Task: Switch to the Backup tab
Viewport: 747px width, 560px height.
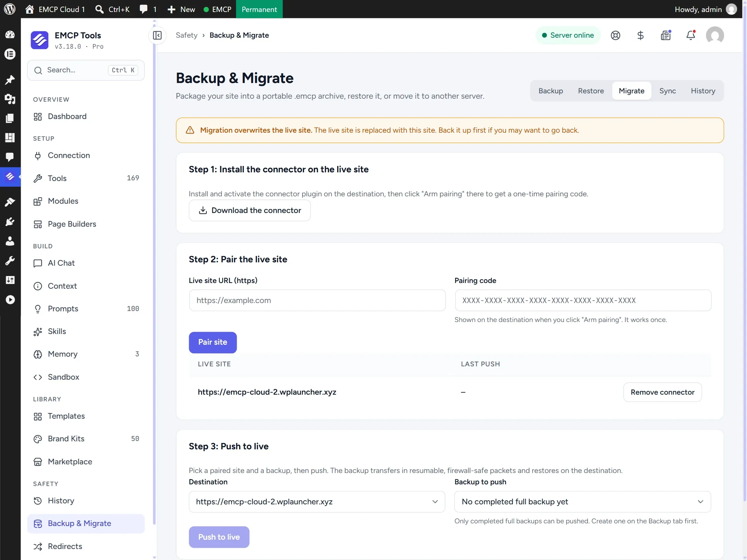Action: 551,91
